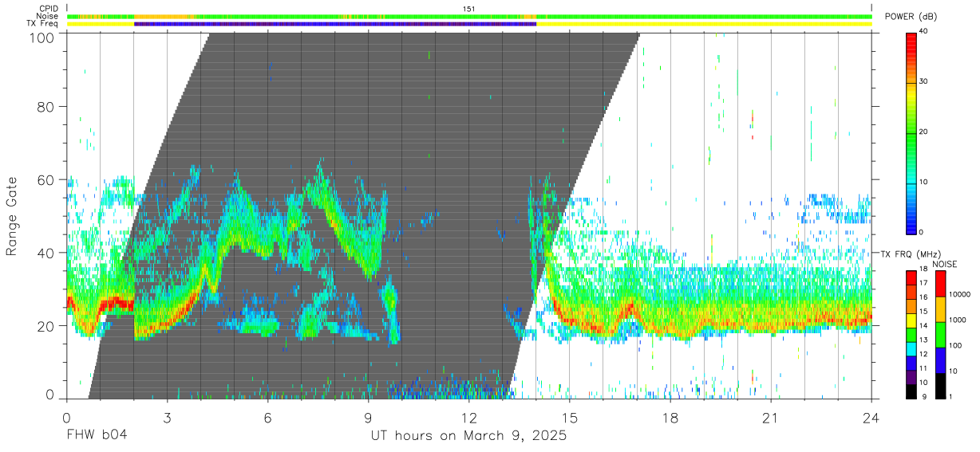This screenshot has width=980, height=452.
Task: Click the 40 label on the power scale
Action: pos(923,32)
